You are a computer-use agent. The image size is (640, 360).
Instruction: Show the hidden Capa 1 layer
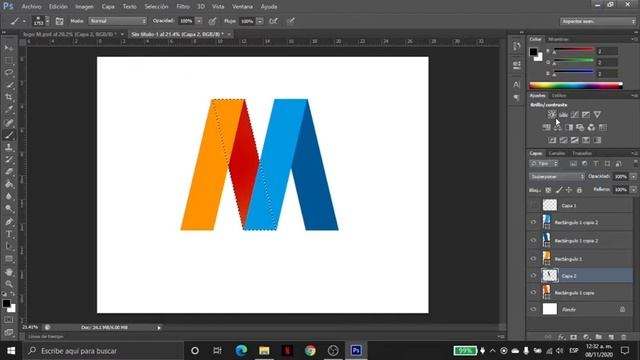coord(533,205)
